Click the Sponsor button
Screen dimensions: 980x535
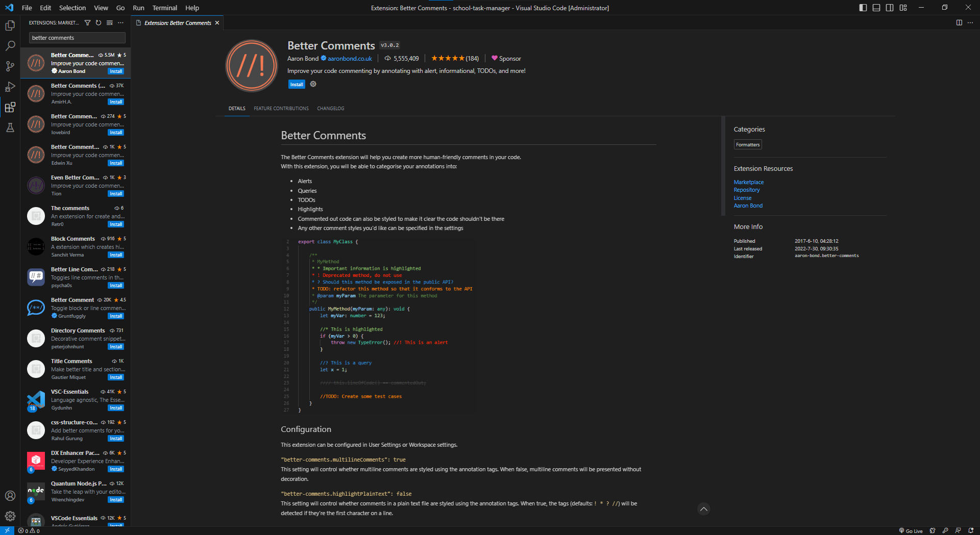[x=506, y=59]
